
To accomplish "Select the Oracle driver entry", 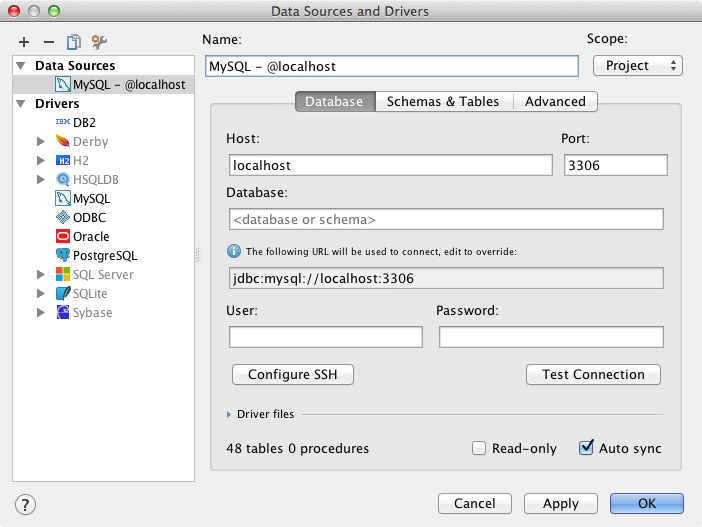I will 103,236.
